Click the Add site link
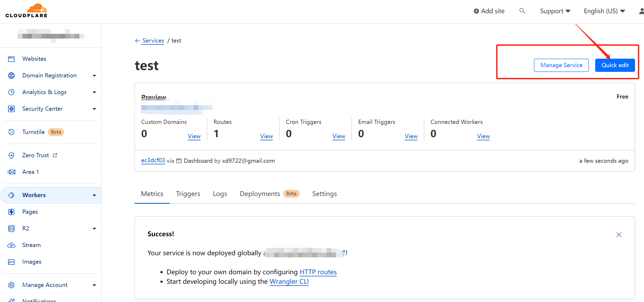Image resolution: width=644 pixels, height=302 pixels. point(489,11)
